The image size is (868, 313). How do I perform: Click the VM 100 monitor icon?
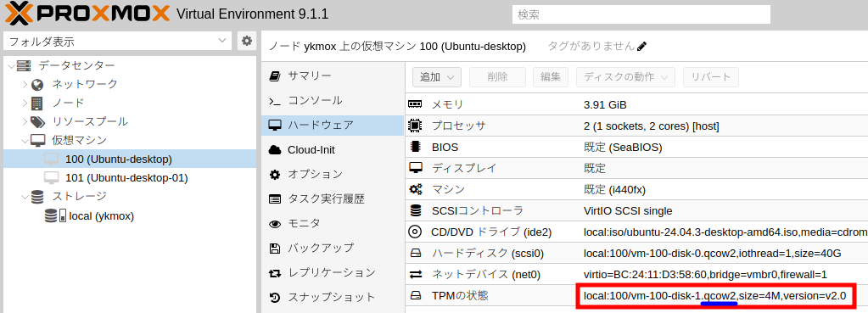(52, 159)
